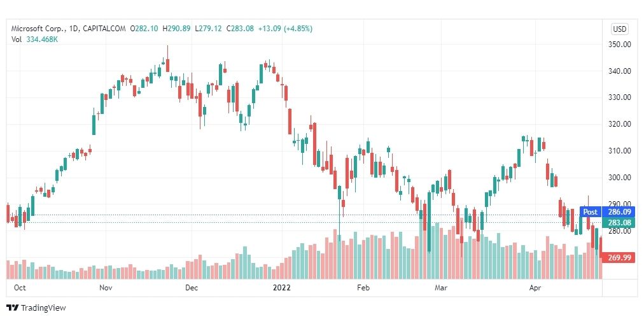Click the red 269.99 price tag
Viewport: 644px width, 319px height.
[618, 258]
